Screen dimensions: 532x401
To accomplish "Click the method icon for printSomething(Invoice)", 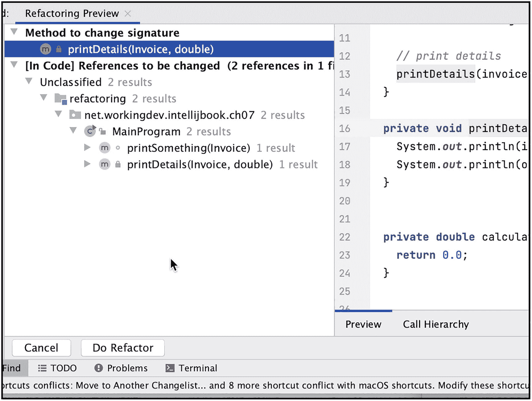I will pos(105,148).
